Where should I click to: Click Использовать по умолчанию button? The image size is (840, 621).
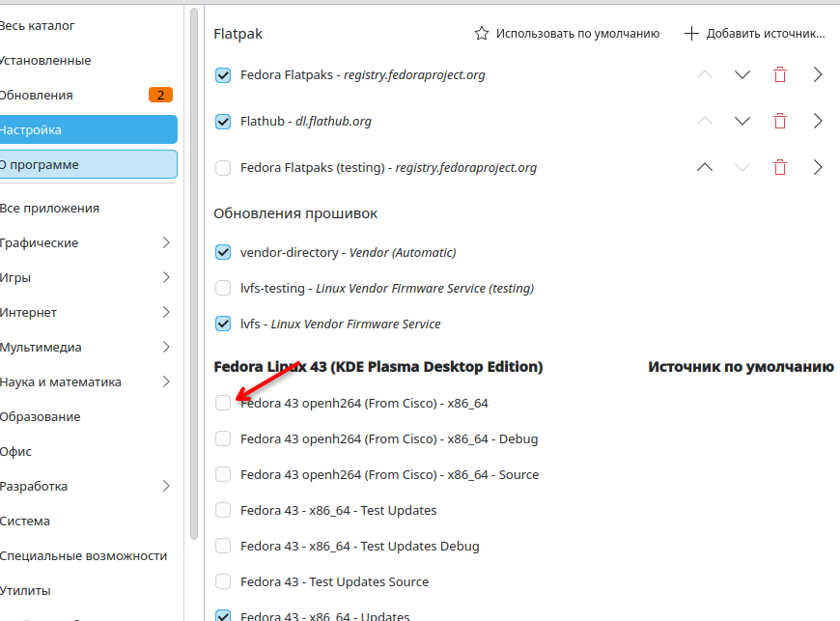coord(568,34)
